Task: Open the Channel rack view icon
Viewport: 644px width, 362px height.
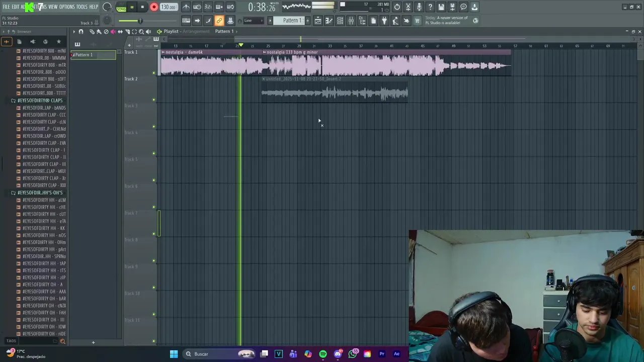Action: [340, 21]
